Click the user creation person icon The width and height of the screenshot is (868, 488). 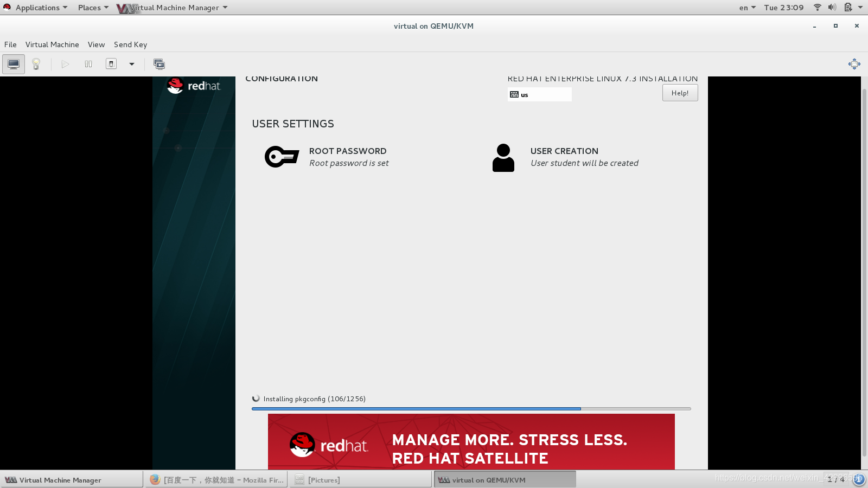tap(503, 158)
